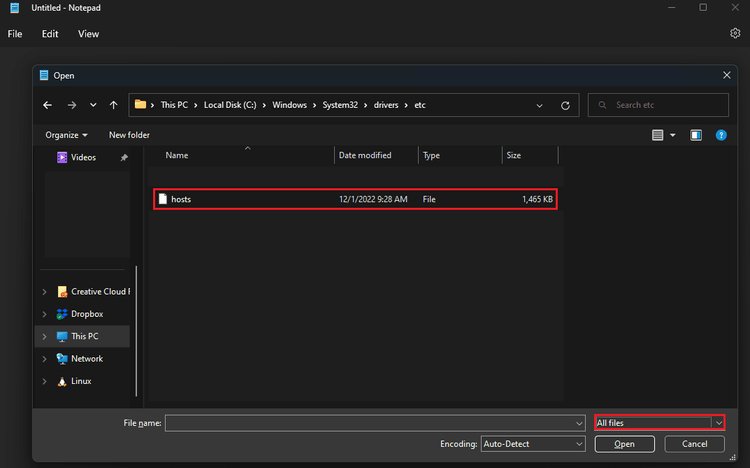Click the File name input field

368,423
